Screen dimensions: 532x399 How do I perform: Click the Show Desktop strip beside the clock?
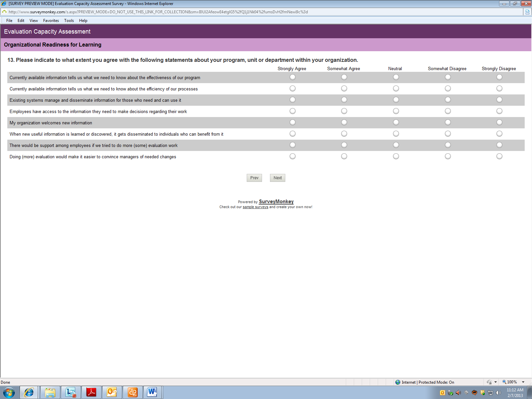529,393
